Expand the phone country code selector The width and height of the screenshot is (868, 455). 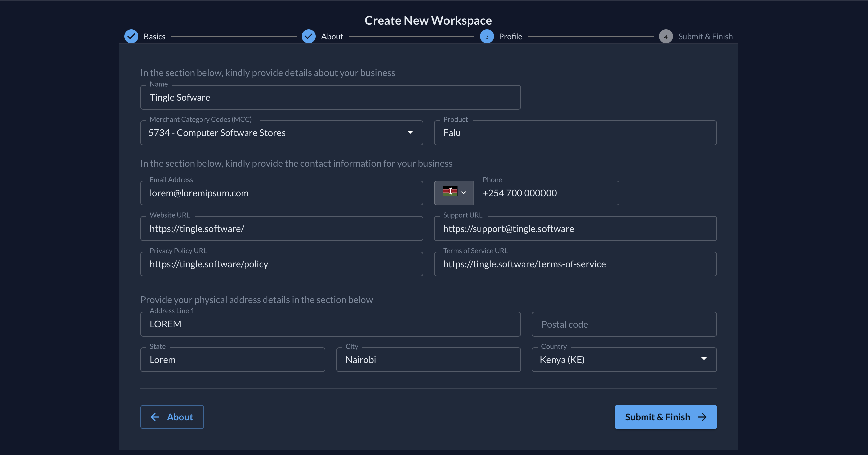point(453,192)
